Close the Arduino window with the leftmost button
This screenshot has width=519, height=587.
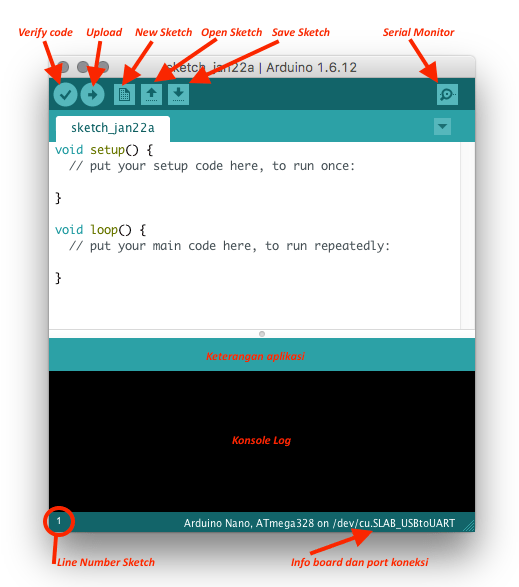coord(62,67)
